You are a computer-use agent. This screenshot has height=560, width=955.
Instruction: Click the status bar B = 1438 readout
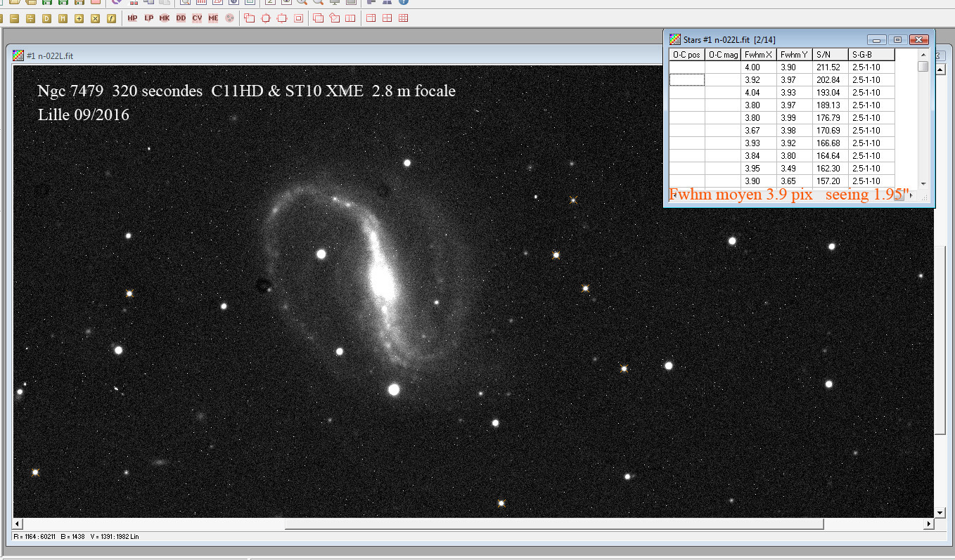point(73,537)
